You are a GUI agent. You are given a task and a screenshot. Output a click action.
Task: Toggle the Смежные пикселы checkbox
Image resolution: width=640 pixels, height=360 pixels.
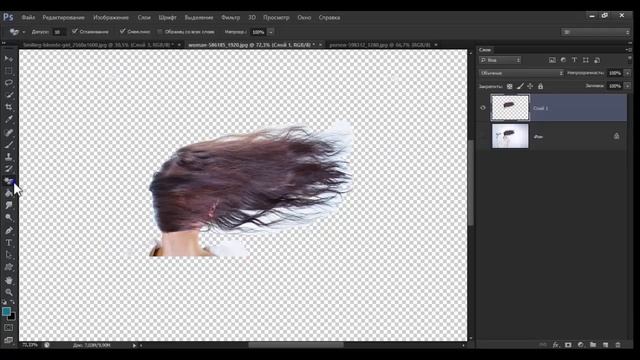click(122, 31)
